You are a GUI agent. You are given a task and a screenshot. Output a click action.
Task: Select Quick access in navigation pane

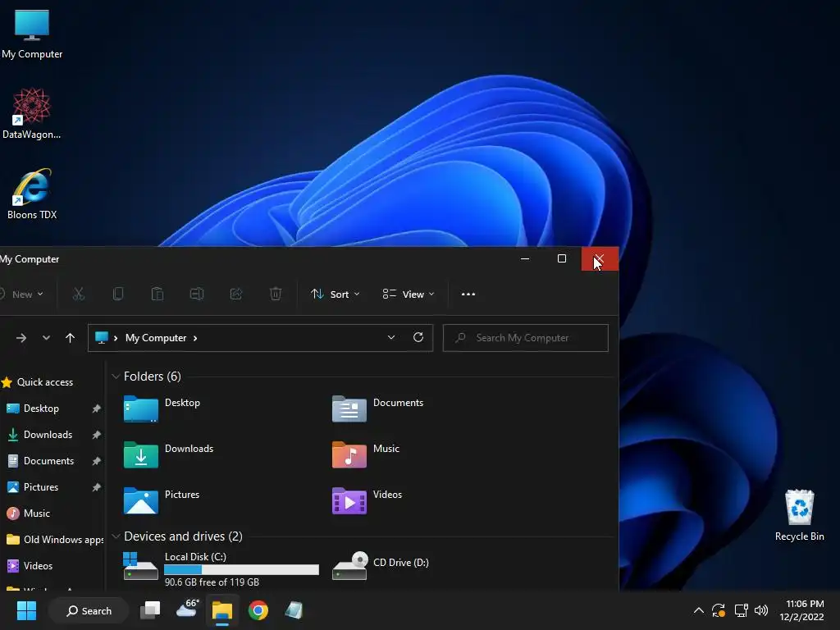[38, 382]
